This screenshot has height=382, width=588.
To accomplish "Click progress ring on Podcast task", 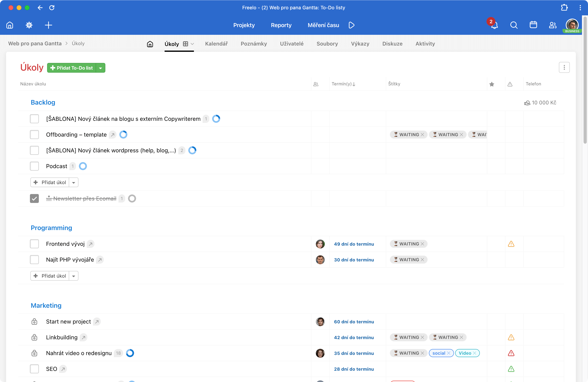I will pos(83,166).
